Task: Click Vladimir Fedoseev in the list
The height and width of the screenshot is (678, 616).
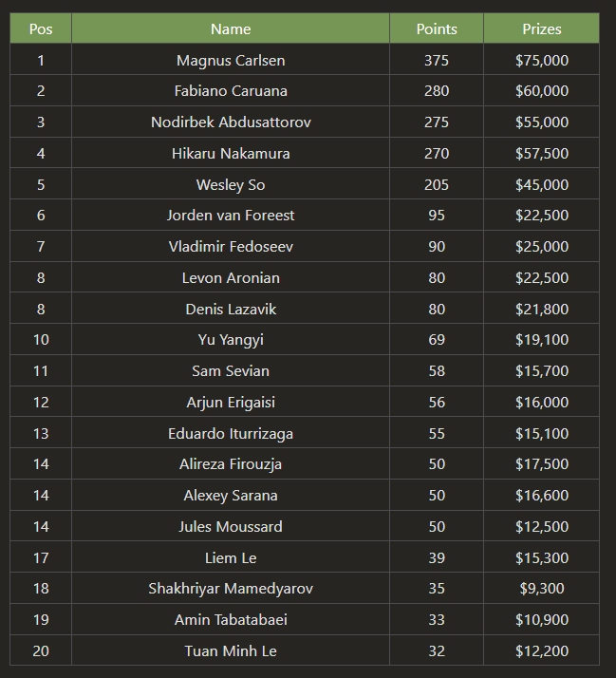Action: 231,247
